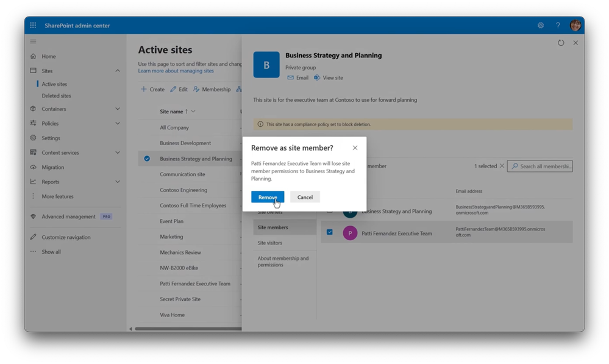Confirm with the Remove button
Viewport: 609px width, 364px height.
pos(268,197)
